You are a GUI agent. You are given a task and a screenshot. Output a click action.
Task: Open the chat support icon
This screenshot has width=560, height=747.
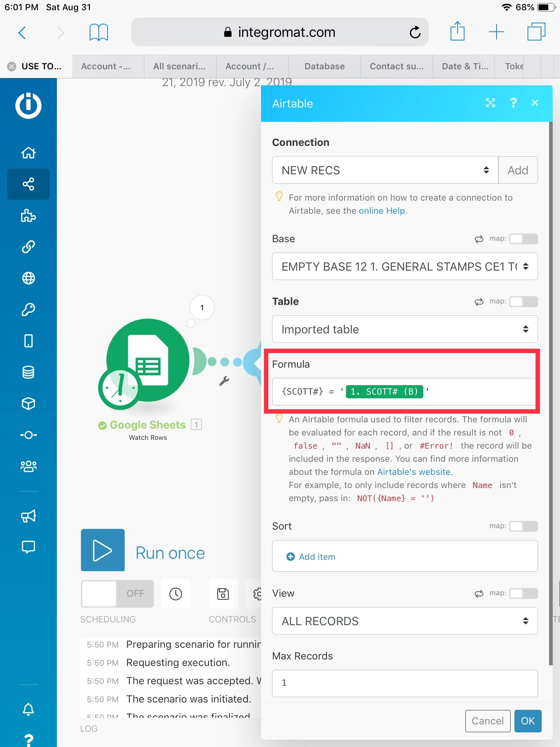[28, 547]
